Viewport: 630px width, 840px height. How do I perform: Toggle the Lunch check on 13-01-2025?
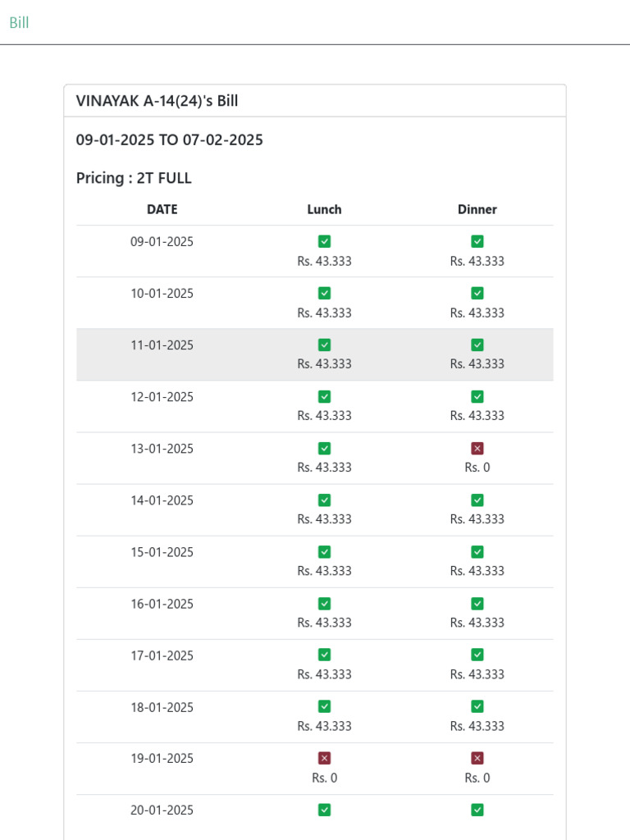[325, 449]
